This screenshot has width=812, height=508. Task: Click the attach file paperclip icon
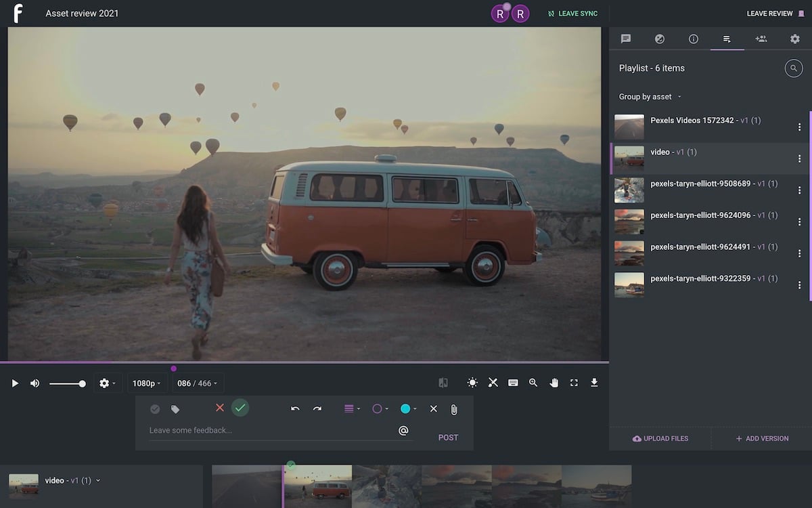point(454,409)
